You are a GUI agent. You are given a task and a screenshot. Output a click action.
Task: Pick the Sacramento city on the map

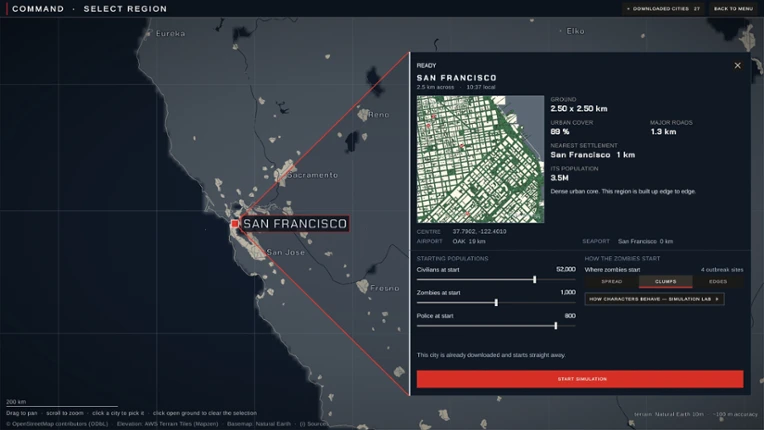(x=312, y=175)
